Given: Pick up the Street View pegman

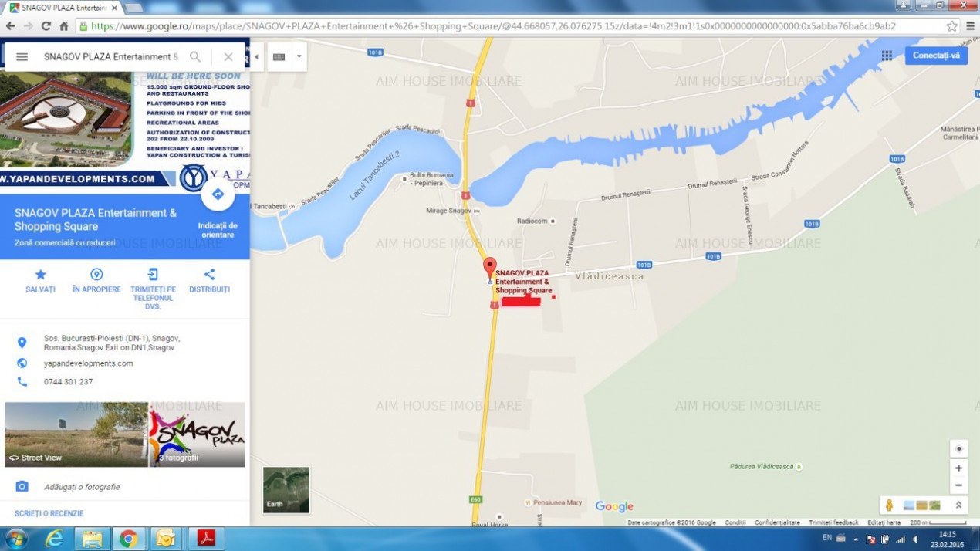Looking at the screenshot, I should tap(889, 505).
